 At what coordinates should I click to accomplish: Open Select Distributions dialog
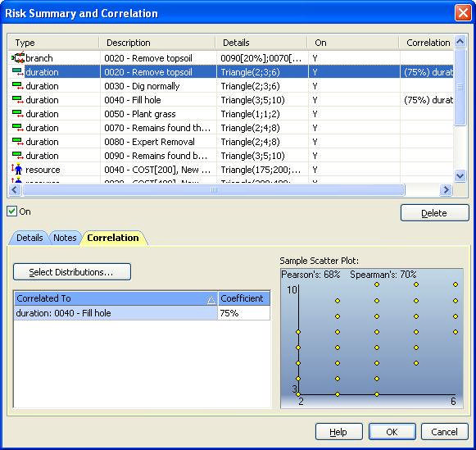click(x=72, y=272)
